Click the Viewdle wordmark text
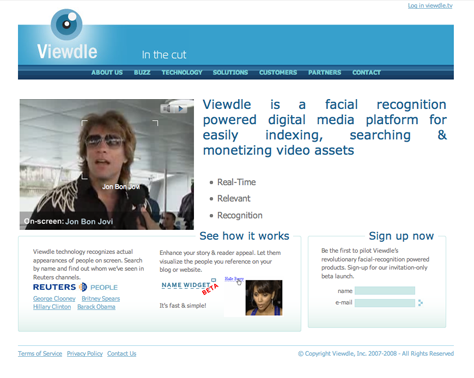 (67, 52)
